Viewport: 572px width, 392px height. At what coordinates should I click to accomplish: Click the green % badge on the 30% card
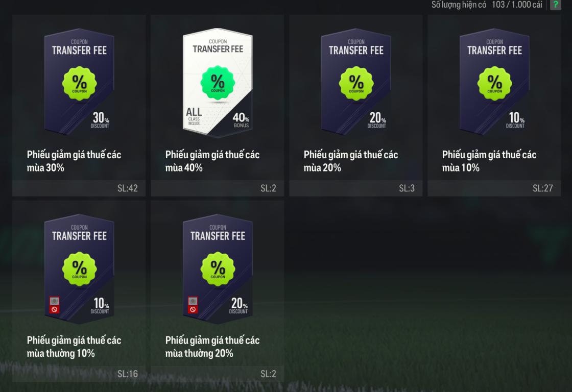coord(79,84)
